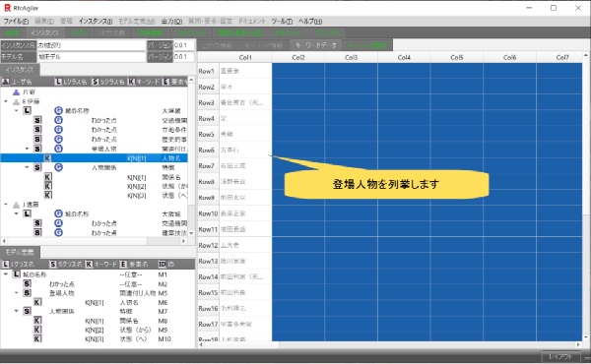Collapse the 大阪城 L class node
591x364 pixels.
16,213
